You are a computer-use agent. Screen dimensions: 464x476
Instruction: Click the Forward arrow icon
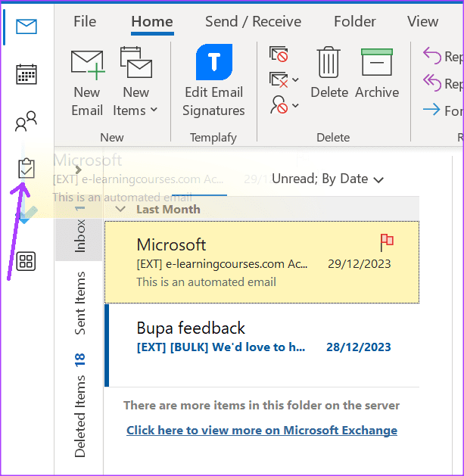431,110
